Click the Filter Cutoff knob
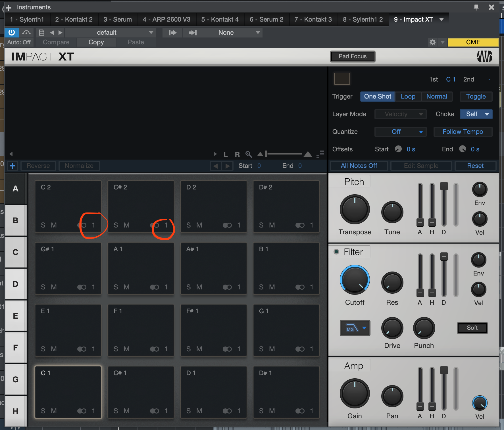The image size is (504, 430). 355,280
